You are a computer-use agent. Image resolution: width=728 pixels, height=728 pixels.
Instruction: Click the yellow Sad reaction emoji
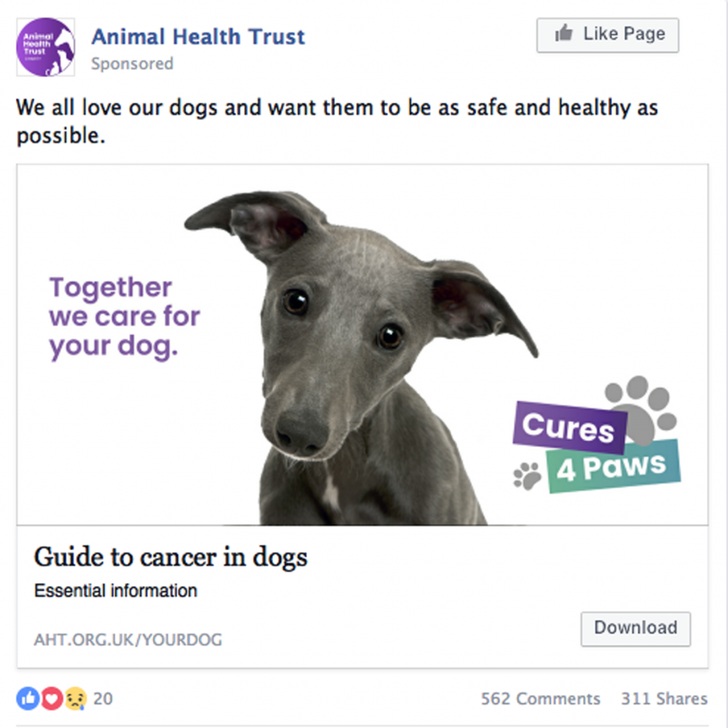75,698
